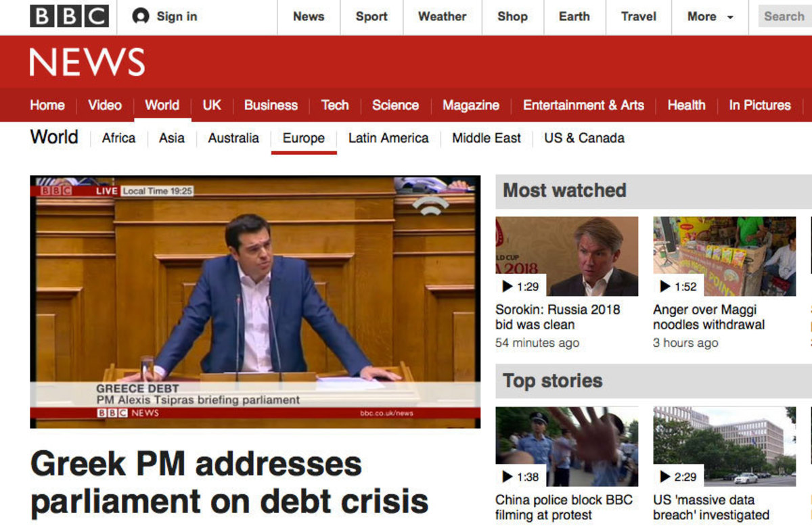Image resolution: width=812 pixels, height=526 pixels.
Task: Select the Business tab
Action: (x=271, y=105)
